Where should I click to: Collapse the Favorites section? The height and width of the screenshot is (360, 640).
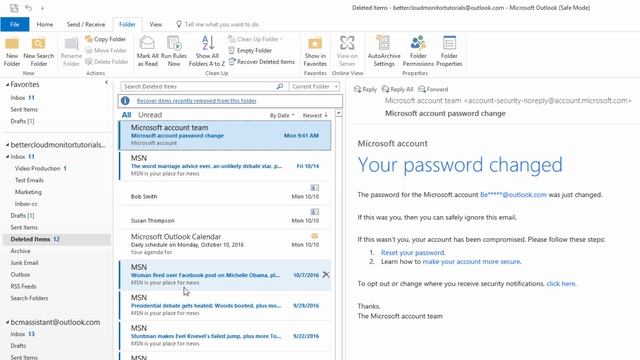pyautogui.click(x=7, y=84)
